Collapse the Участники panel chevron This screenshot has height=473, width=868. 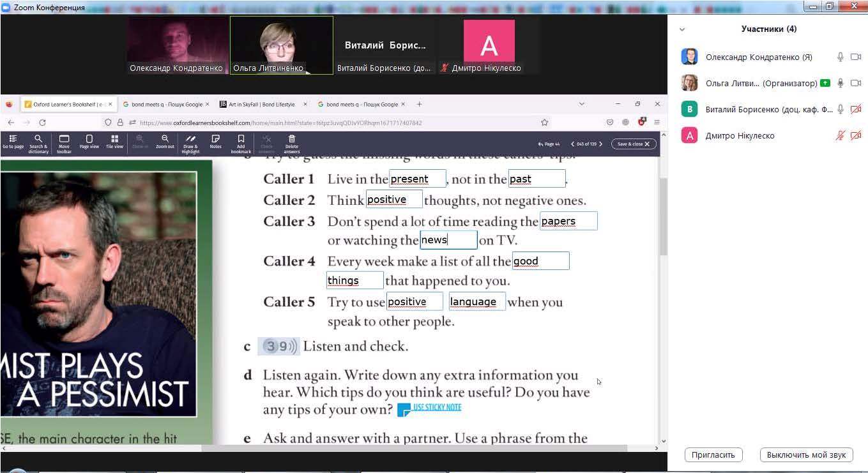point(682,29)
